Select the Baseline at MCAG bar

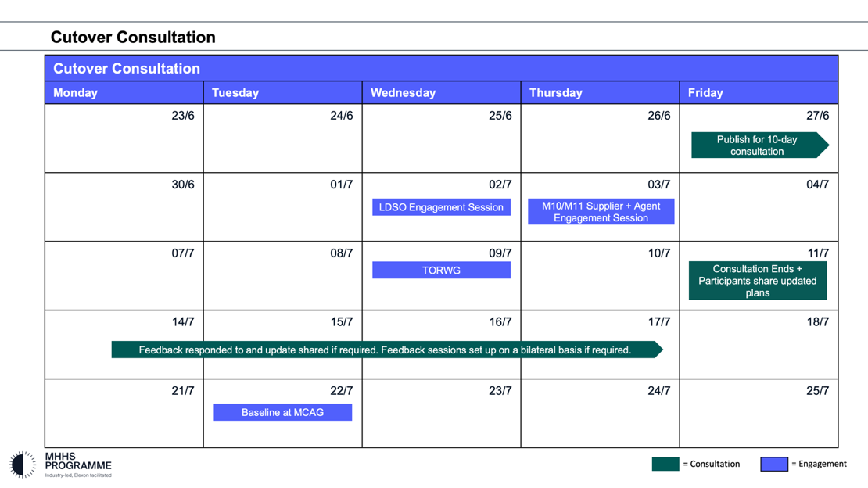coord(282,412)
